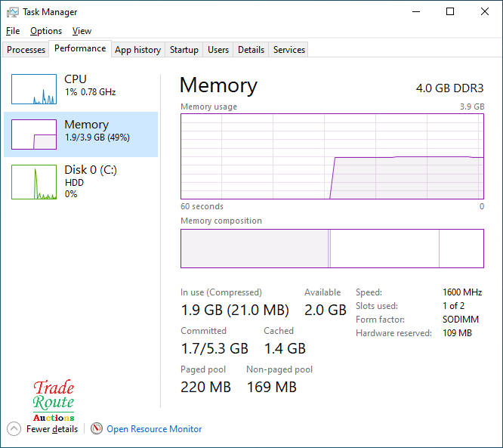Screen dimensions: 503x448
Task: Click the Memory usage graph area
Action: (332, 156)
